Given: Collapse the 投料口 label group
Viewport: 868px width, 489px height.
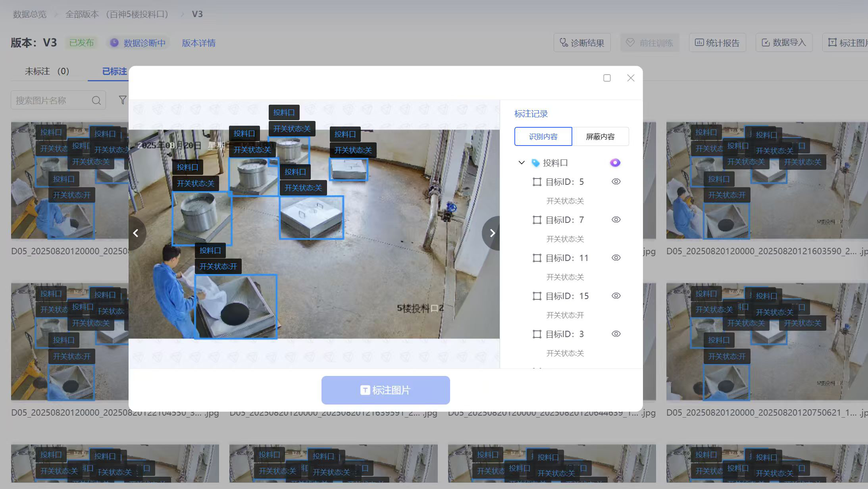Looking at the screenshot, I should tap(522, 163).
